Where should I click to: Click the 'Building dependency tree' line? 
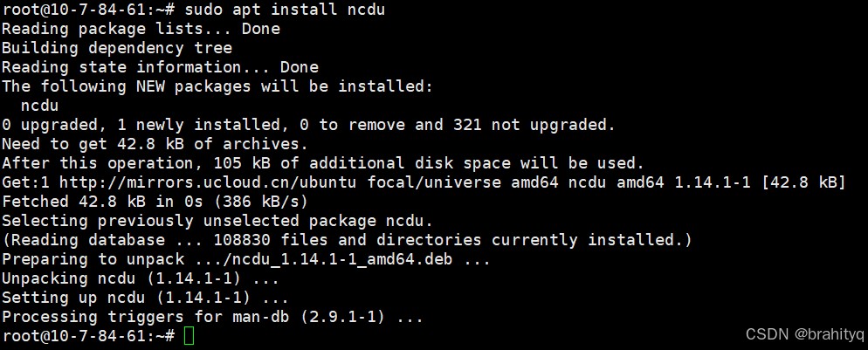coord(117,48)
